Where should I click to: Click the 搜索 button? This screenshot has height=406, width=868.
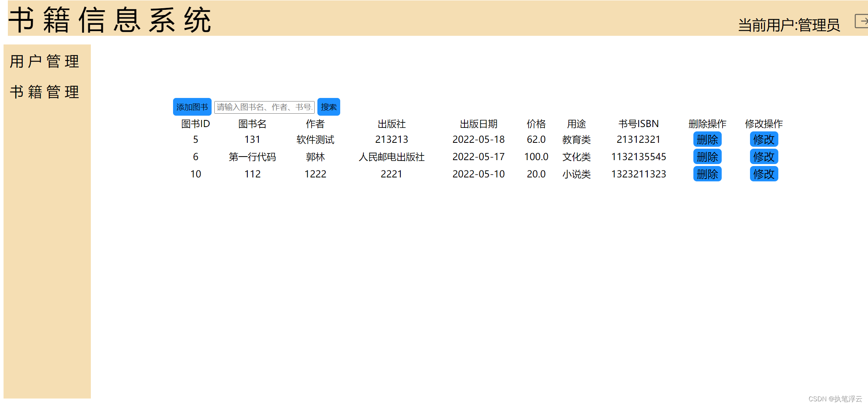(x=328, y=107)
